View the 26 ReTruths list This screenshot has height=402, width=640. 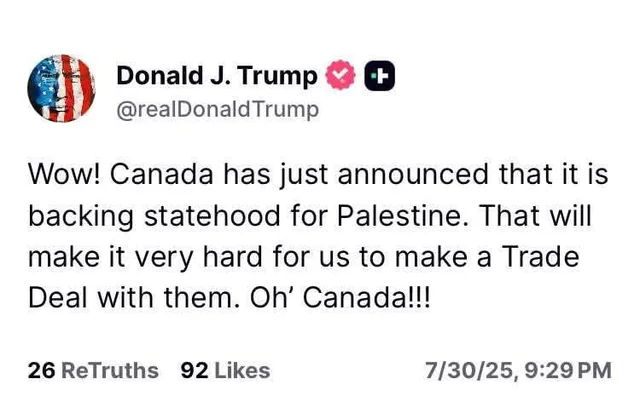point(93,371)
